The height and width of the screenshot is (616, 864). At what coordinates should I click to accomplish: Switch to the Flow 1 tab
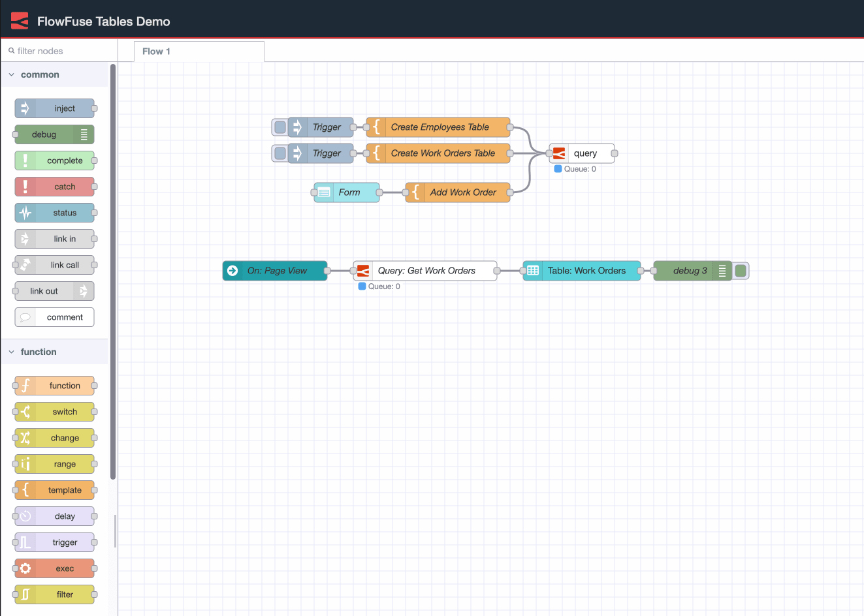[x=157, y=51]
